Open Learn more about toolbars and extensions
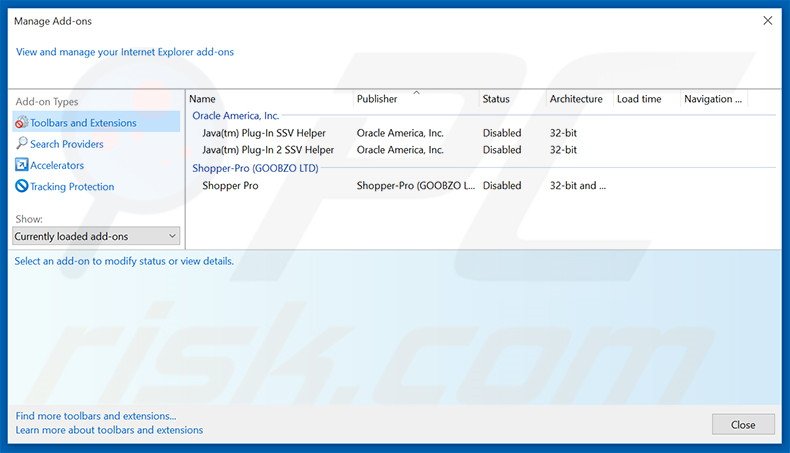790x453 pixels. (x=109, y=430)
